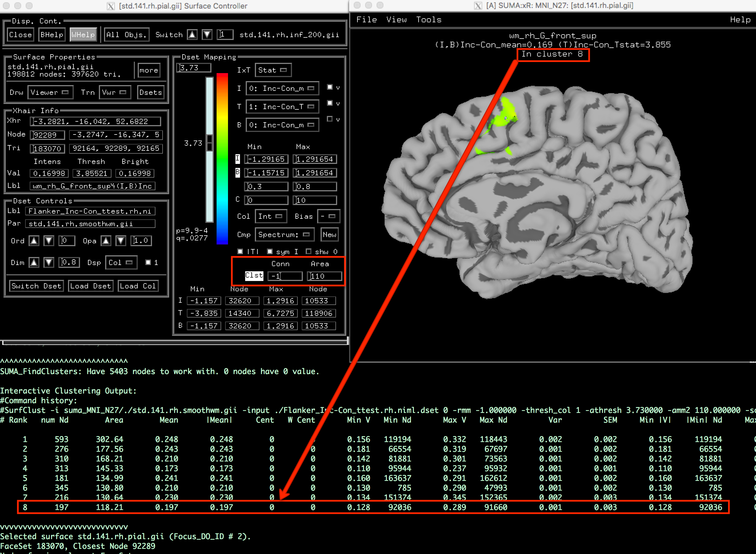Click the BHelp button
This screenshot has width=756, height=554.
(x=52, y=35)
